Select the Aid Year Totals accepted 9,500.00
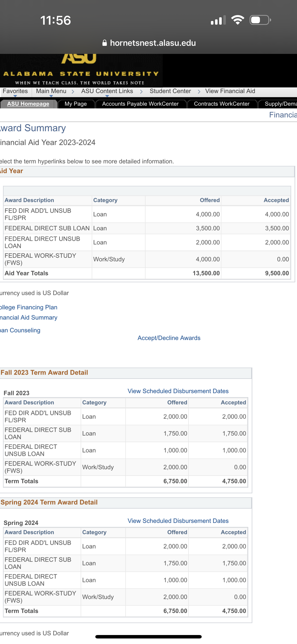297x644 pixels. click(x=277, y=273)
